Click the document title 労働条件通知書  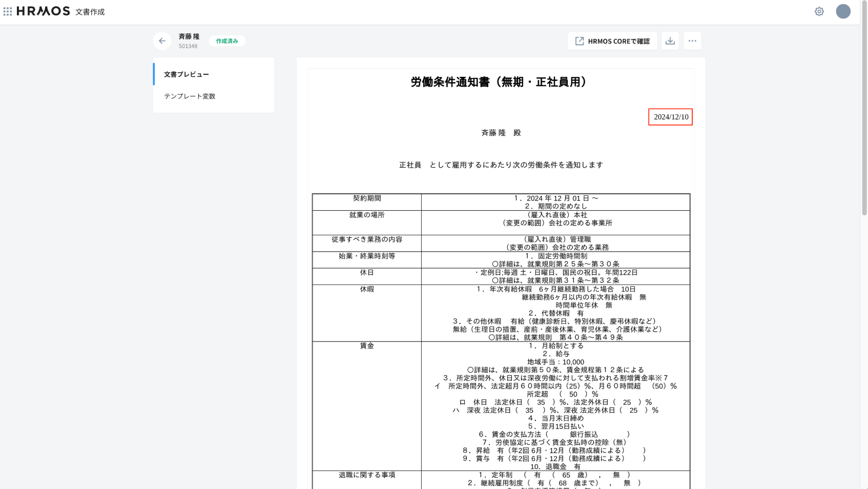tap(500, 82)
